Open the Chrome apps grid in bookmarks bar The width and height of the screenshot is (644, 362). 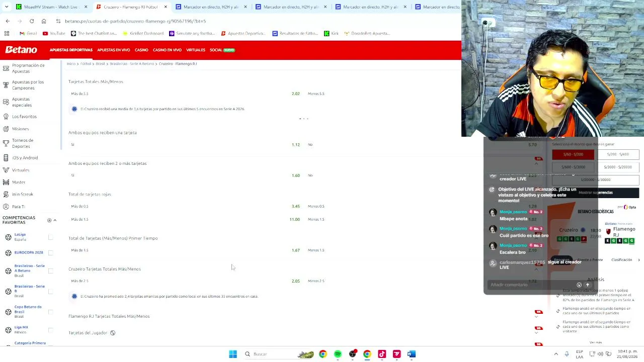pyautogui.click(x=7, y=33)
